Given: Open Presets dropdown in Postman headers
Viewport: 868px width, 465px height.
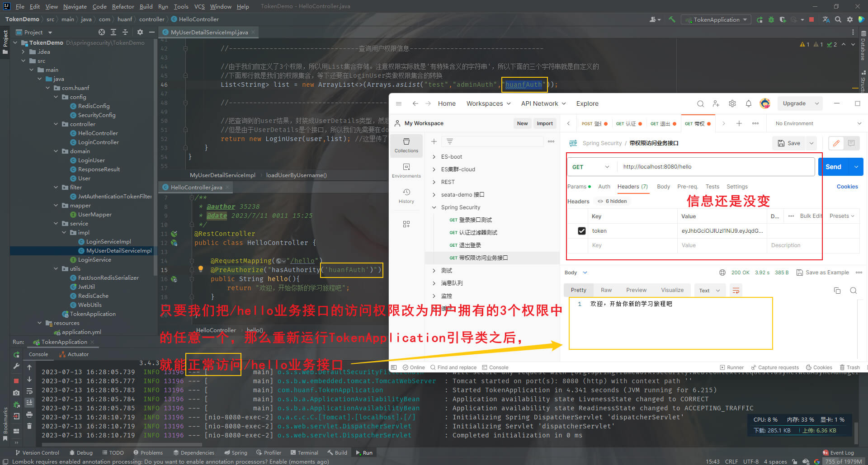Looking at the screenshot, I should (842, 216).
